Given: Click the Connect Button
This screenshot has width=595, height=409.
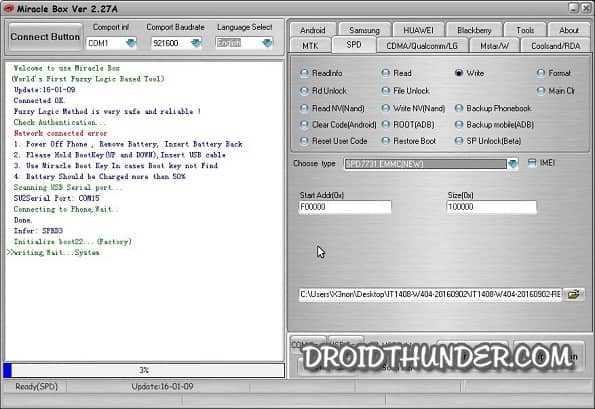Looking at the screenshot, I should 45,37.
